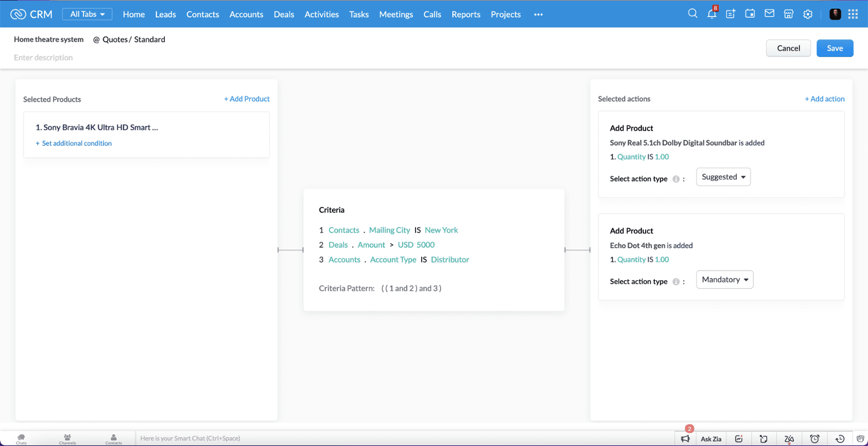Show more modules via ellipsis menu
The width and height of the screenshot is (868, 446).
[538, 15]
